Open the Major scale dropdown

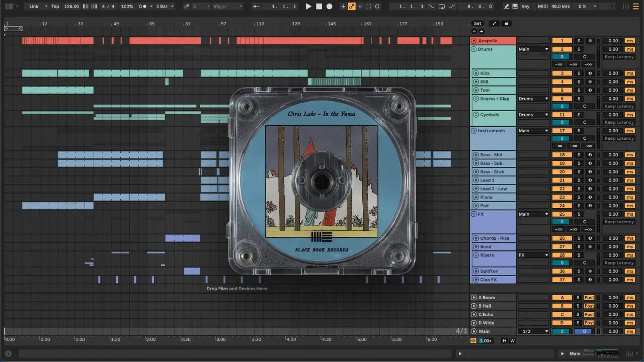pyautogui.click(x=227, y=7)
